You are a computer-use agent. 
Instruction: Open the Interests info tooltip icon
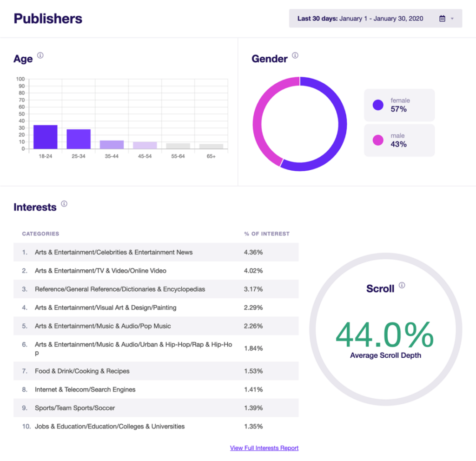[64, 203]
